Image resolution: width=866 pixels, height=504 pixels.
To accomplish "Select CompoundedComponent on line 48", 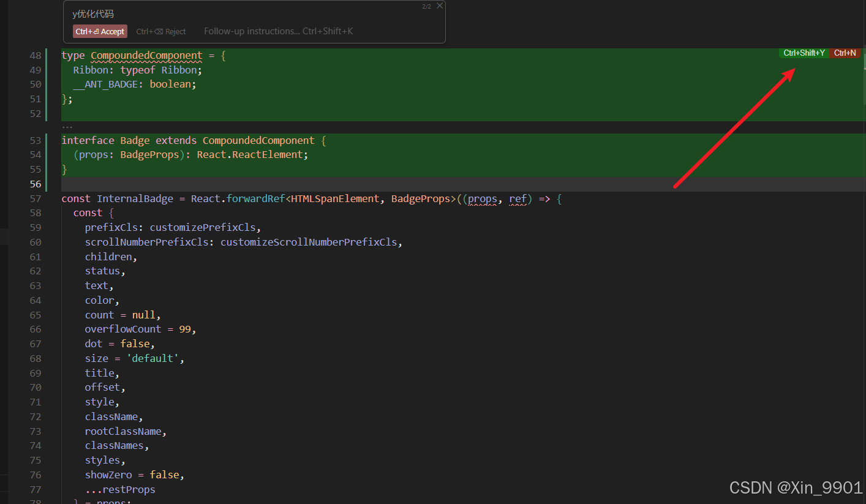I will click(x=146, y=55).
